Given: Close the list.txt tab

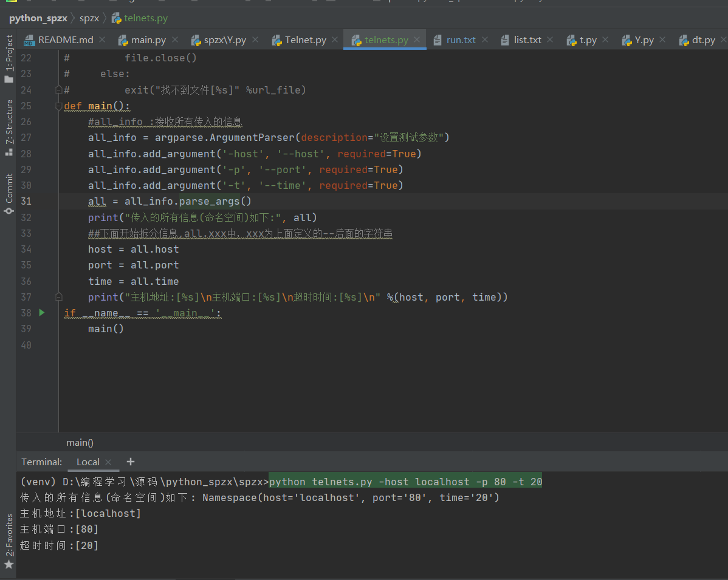Looking at the screenshot, I should [550, 40].
